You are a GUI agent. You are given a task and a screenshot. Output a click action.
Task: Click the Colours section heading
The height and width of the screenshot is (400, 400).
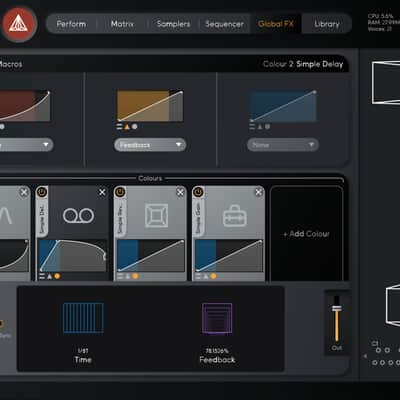[150, 178]
